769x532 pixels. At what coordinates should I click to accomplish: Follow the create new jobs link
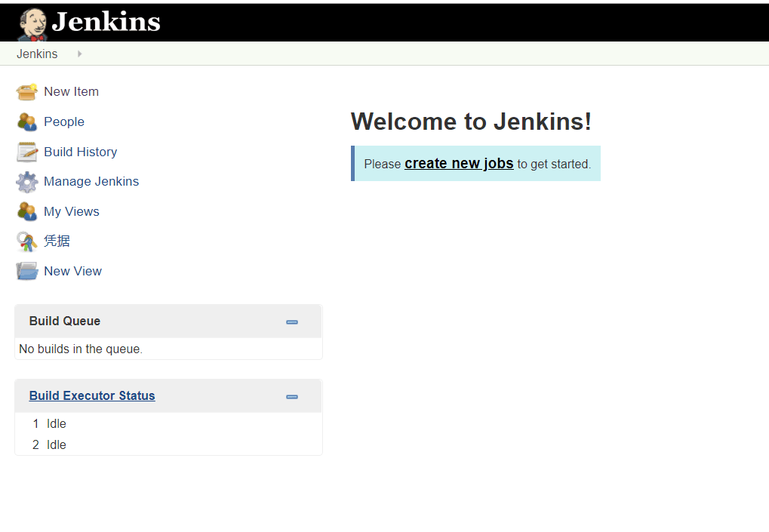[459, 163]
